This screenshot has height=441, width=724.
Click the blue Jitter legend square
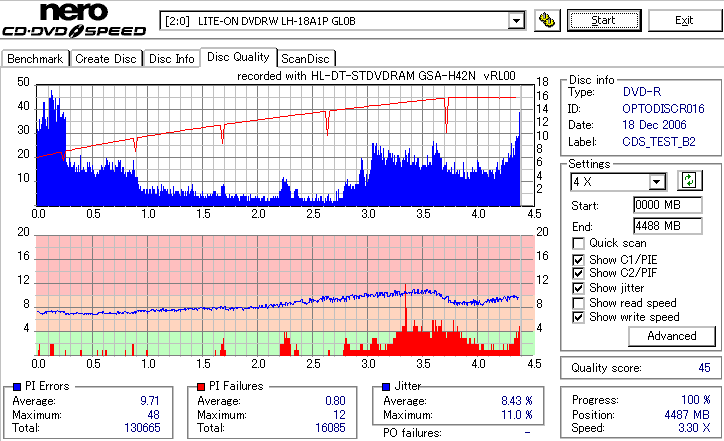click(x=386, y=387)
